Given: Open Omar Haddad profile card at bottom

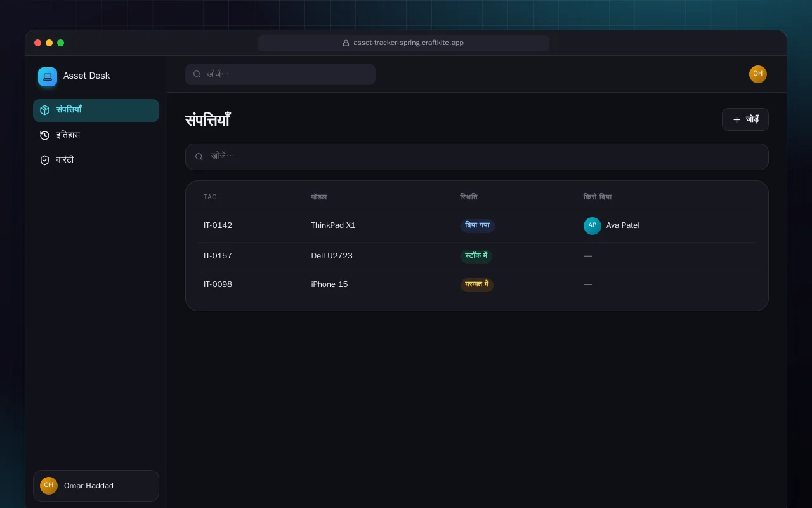Looking at the screenshot, I should [x=96, y=486].
